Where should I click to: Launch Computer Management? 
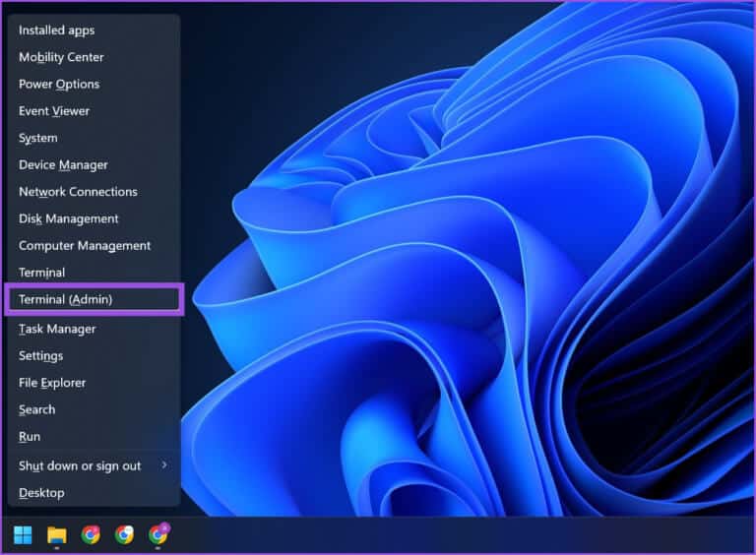(94, 246)
